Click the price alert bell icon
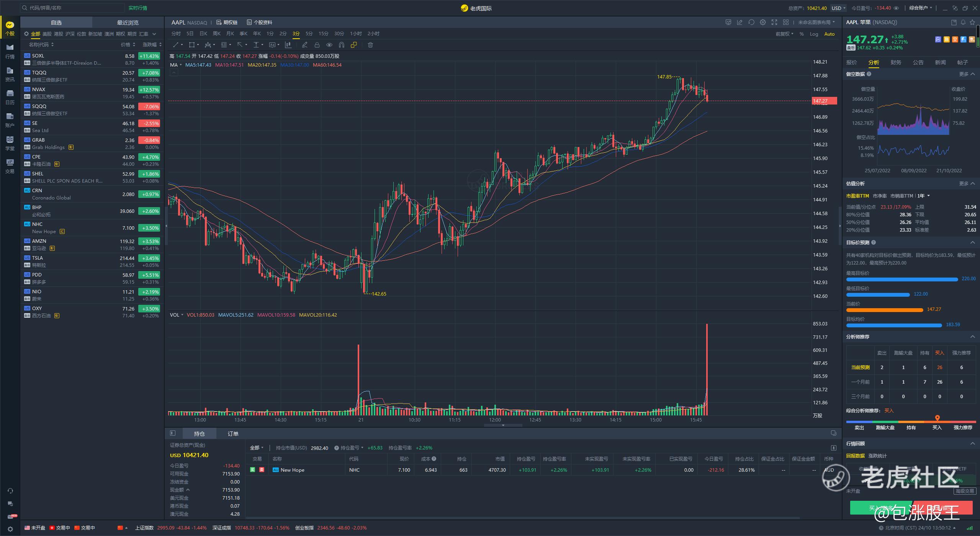The height and width of the screenshot is (536, 980). [963, 22]
